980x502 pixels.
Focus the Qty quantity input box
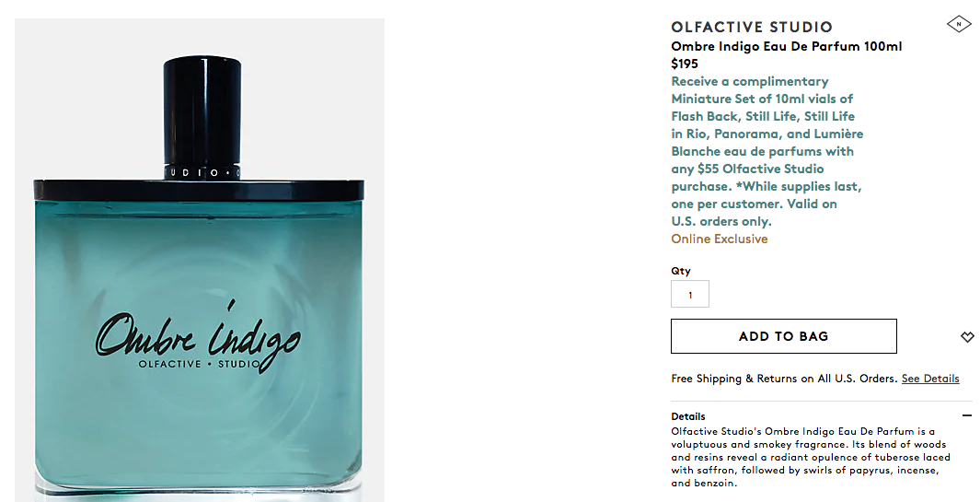pyautogui.click(x=690, y=294)
